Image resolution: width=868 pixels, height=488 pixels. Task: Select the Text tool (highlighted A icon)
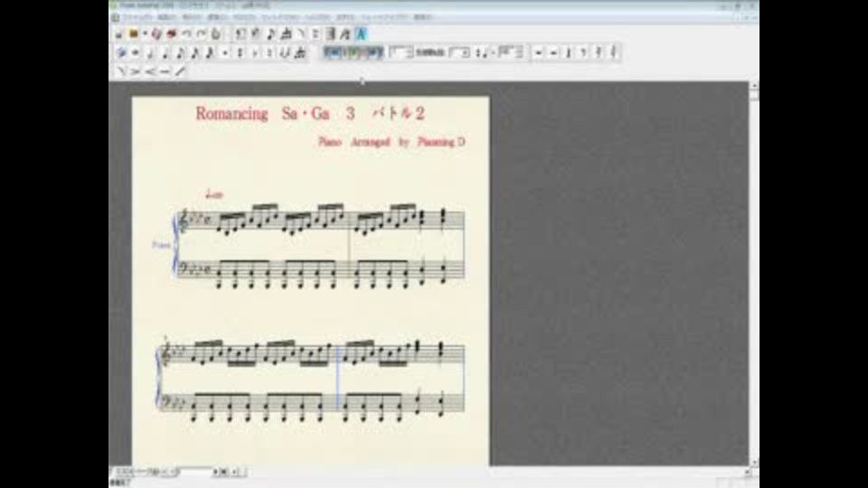(361, 34)
